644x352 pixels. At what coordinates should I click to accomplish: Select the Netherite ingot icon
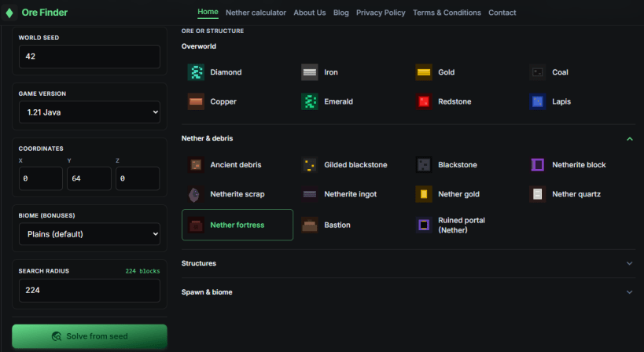310,194
